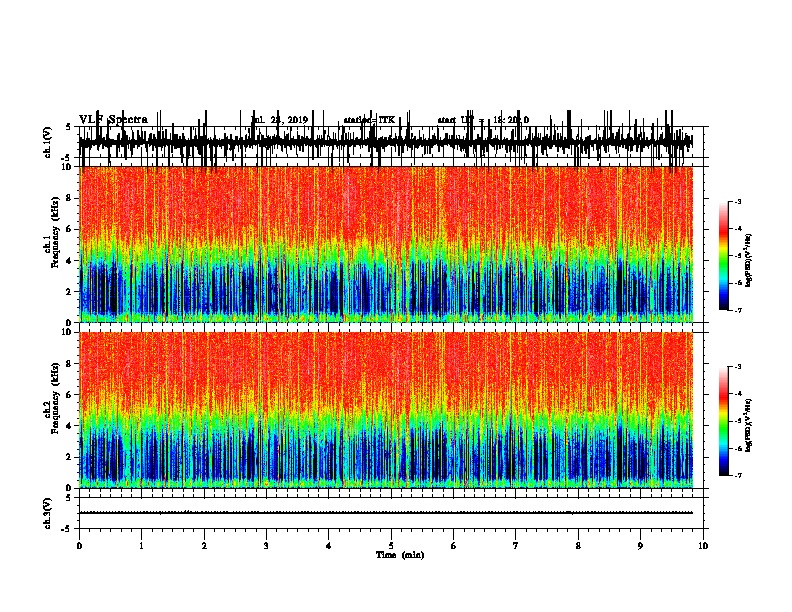Click the 'station=ITK' header label
The image size is (792, 612).
[x=369, y=120]
